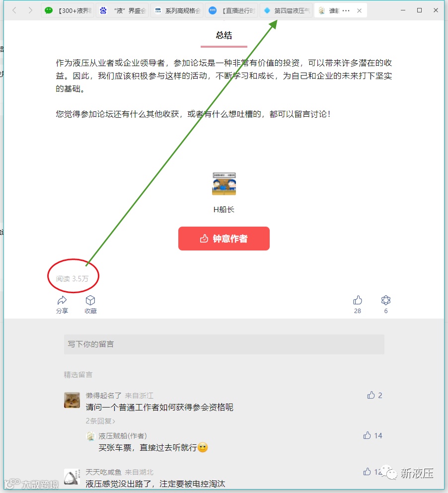Click the red 钟意作者 button
This screenshot has height=493, width=448.
224,239
